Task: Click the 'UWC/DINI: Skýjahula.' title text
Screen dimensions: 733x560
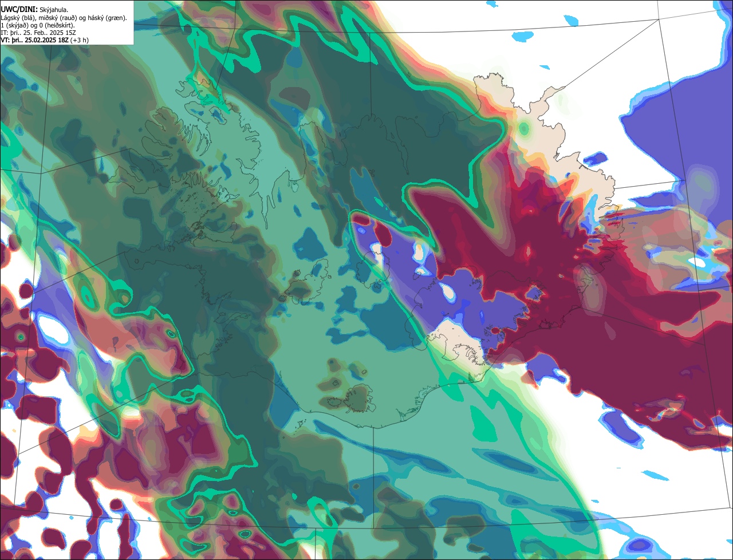Action: (34, 9)
